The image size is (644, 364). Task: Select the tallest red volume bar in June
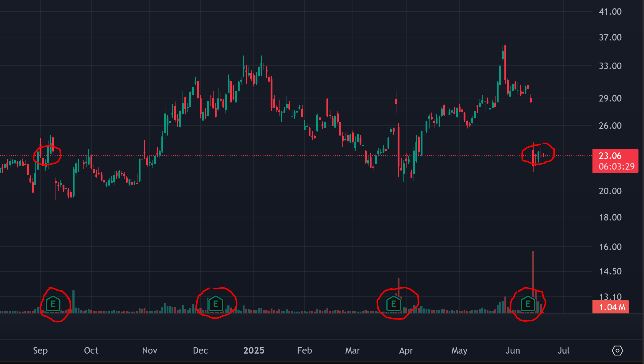[533, 282]
